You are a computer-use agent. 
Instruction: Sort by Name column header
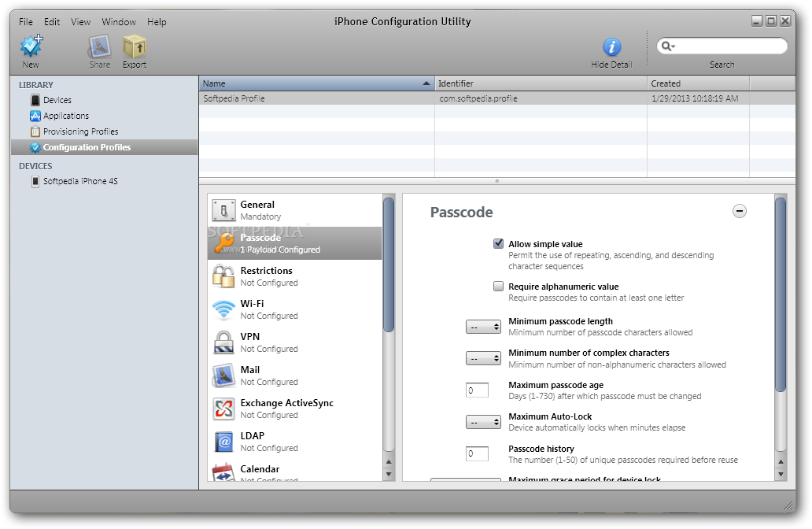pyautogui.click(x=316, y=83)
